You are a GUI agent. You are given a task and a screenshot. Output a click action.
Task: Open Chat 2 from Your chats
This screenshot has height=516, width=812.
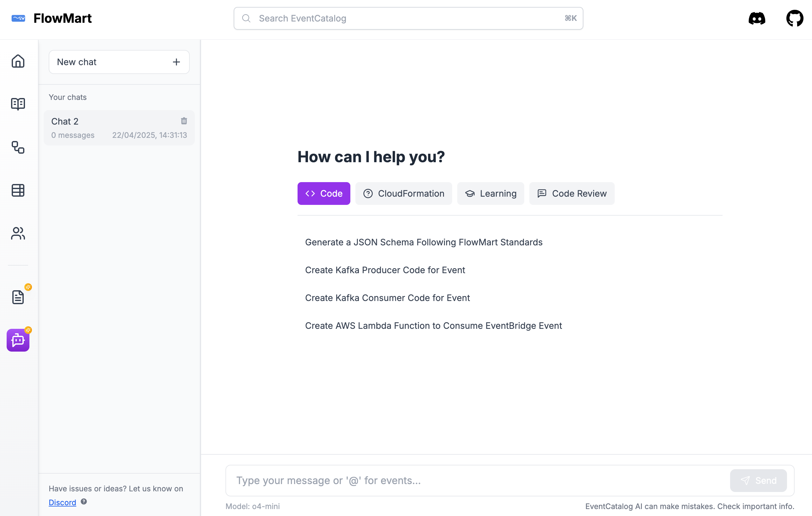point(101,127)
